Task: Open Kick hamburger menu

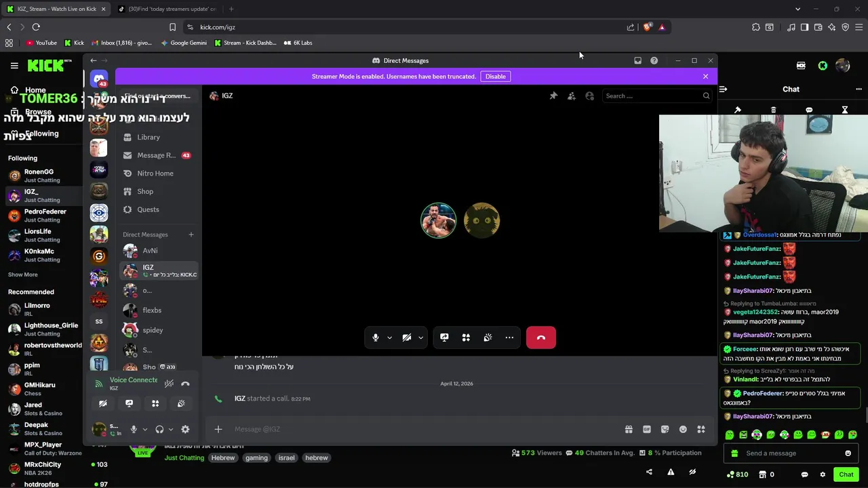Action: pyautogui.click(x=14, y=66)
